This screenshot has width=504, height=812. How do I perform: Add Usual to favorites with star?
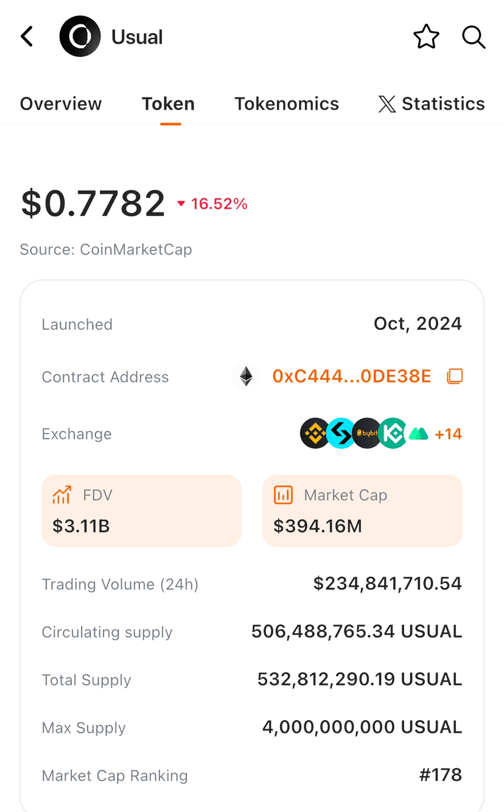coord(426,37)
